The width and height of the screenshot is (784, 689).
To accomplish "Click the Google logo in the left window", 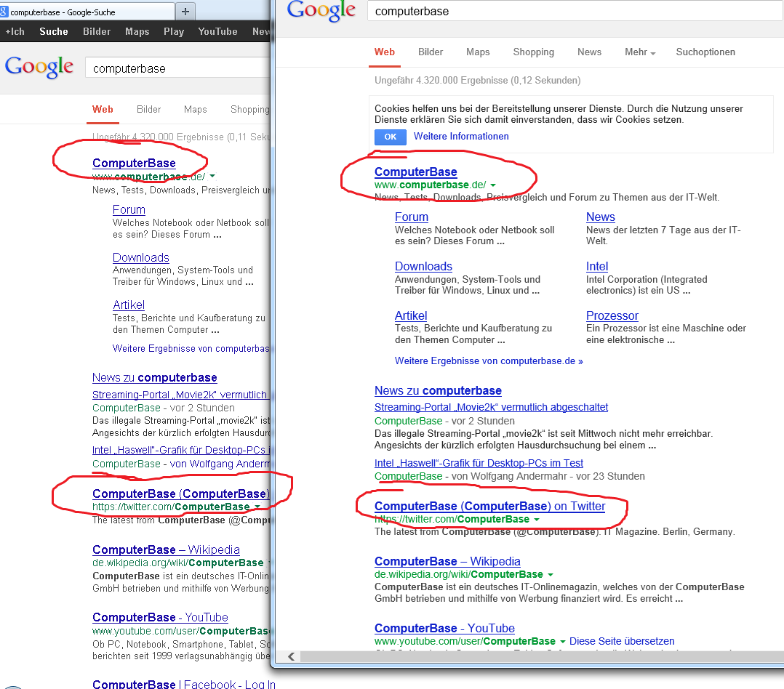I will click(39, 67).
